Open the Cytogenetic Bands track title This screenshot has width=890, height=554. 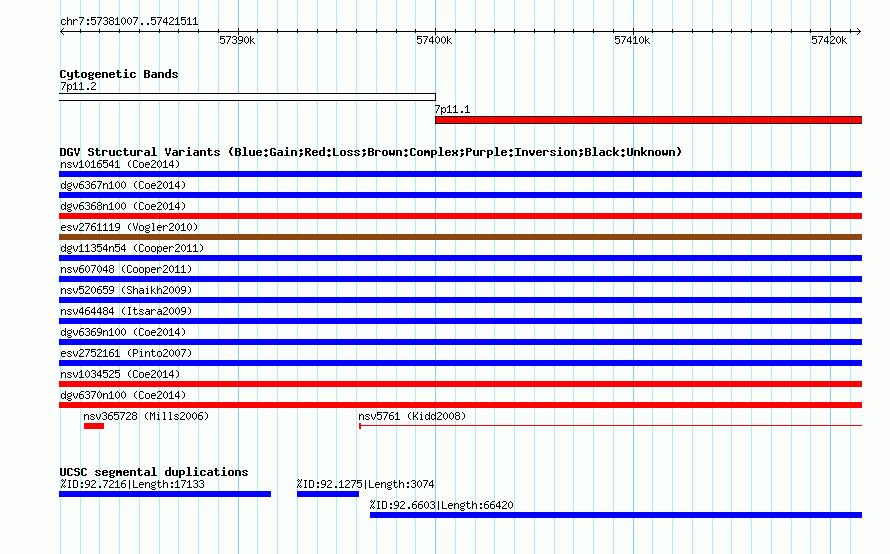pyautogui.click(x=119, y=74)
